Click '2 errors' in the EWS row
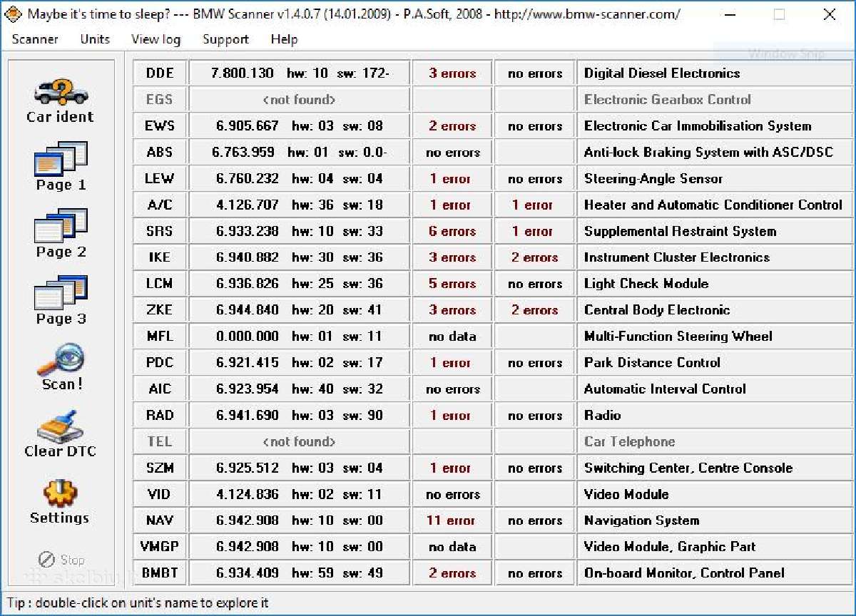This screenshot has height=616, width=856. tap(452, 126)
